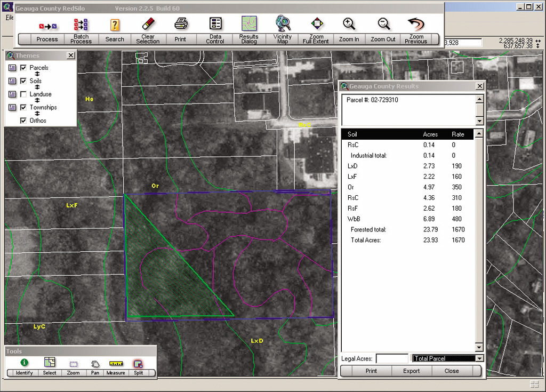Click the Data Control button label
Image resolution: width=546 pixels, height=392 pixels.
click(215, 39)
